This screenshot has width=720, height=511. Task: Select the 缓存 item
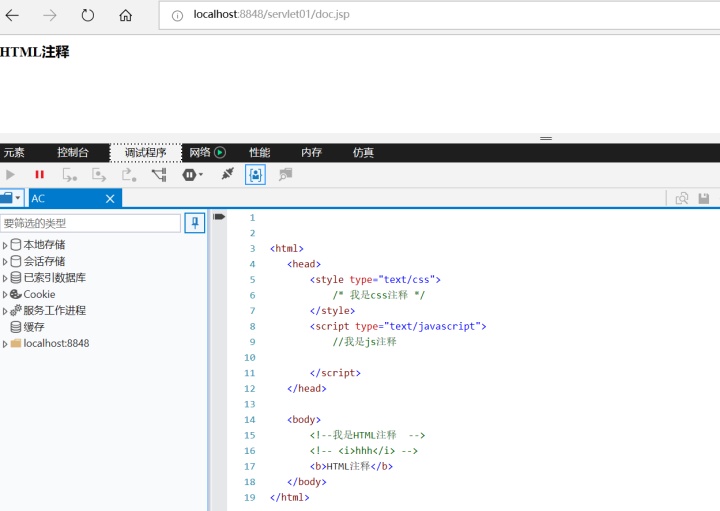[x=34, y=327]
